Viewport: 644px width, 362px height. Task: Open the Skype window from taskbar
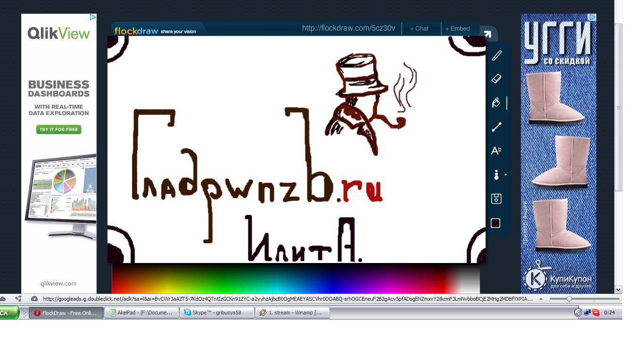coord(217,313)
